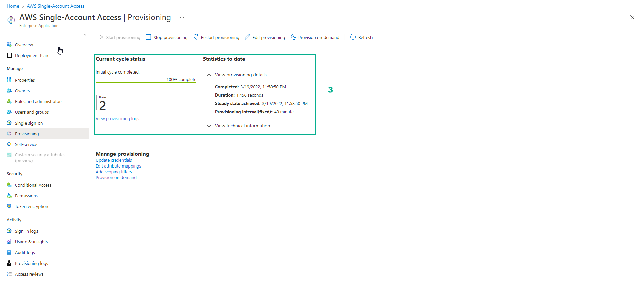Click the Provisioning logs person icon
The width and height of the screenshot is (644, 286).
click(9, 263)
